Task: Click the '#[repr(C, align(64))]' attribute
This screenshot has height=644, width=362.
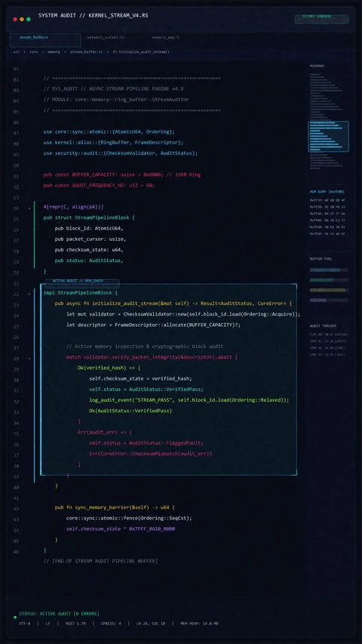Action: pos(73,207)
